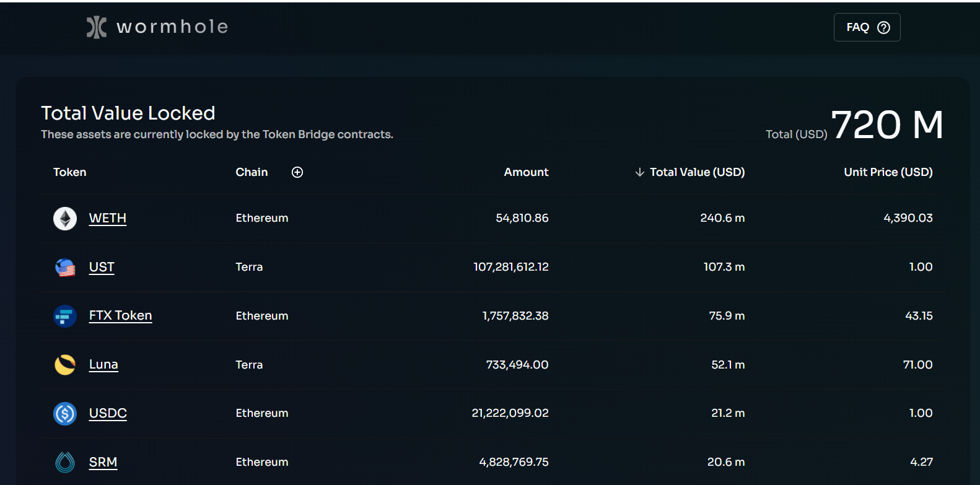This screenshot has height=485, width=980.
Task: Open the Luna token link
Action: 103,365
